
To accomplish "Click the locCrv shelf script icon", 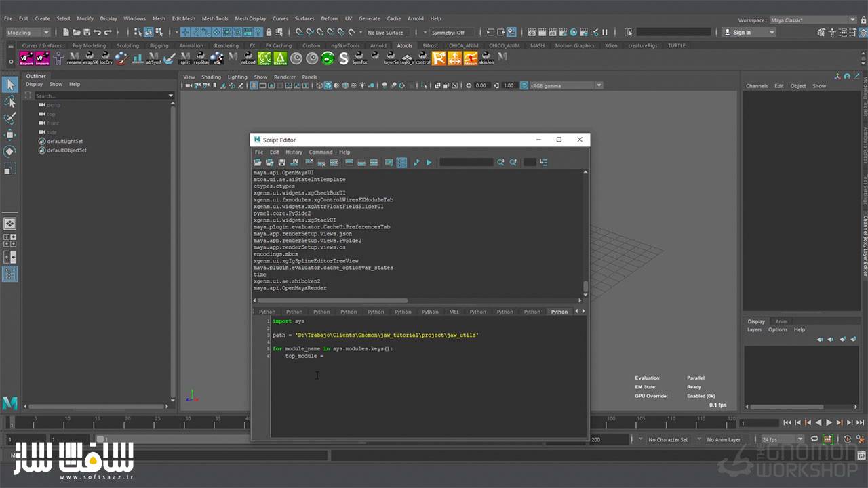I will 106,58.
